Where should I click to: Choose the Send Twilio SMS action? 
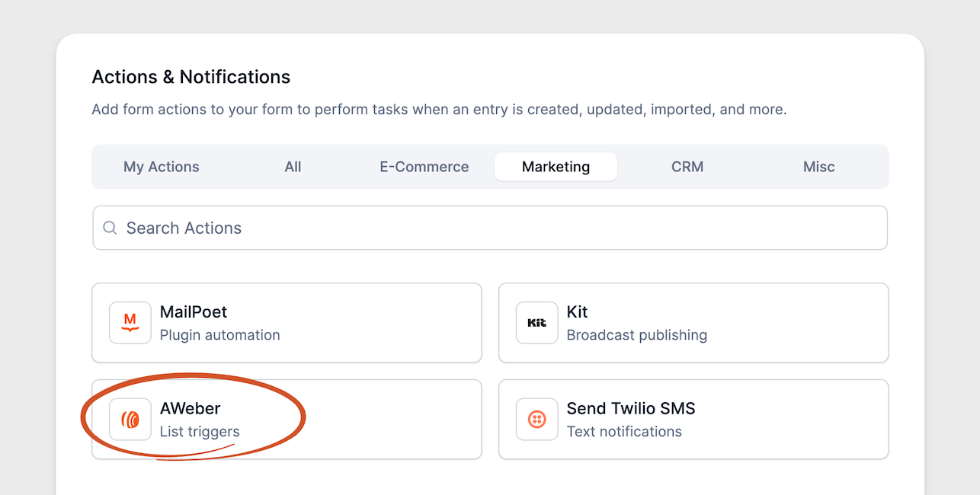693,420
